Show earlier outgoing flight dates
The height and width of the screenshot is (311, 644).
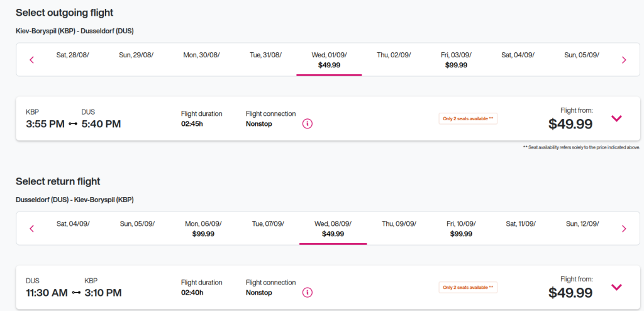(32, 60)
